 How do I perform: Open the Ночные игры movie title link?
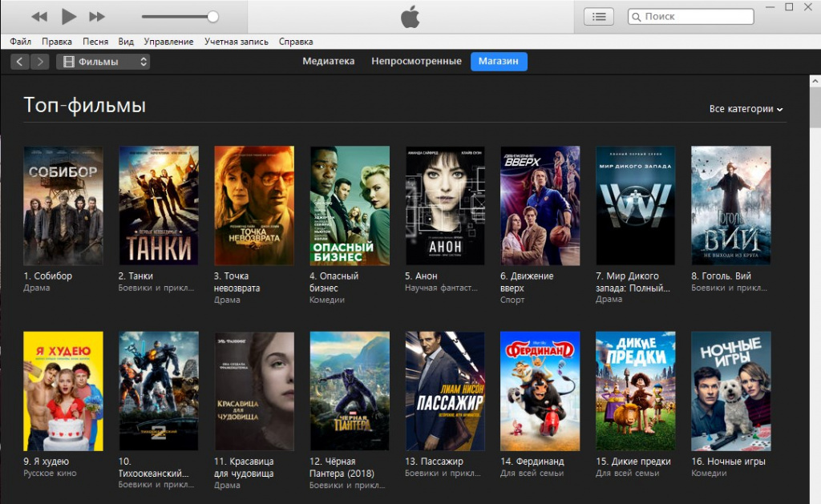pos(733,462)
